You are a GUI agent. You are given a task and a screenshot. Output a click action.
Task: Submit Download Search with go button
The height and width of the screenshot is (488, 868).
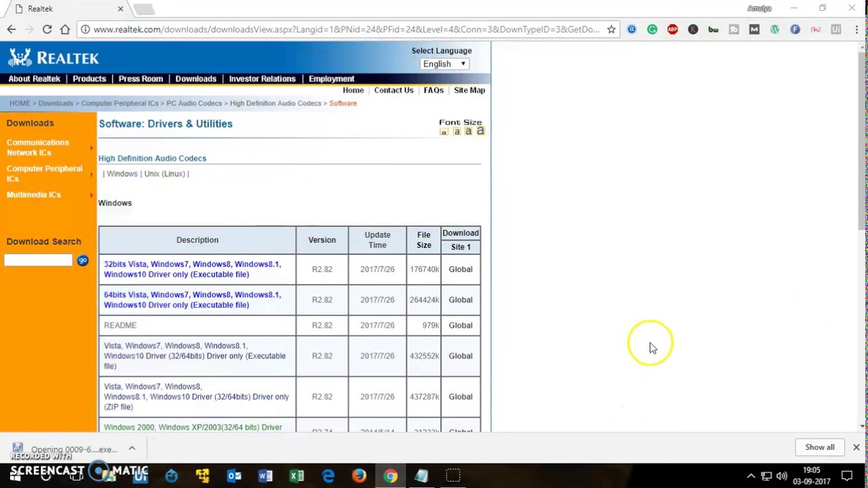pos(83,260)
